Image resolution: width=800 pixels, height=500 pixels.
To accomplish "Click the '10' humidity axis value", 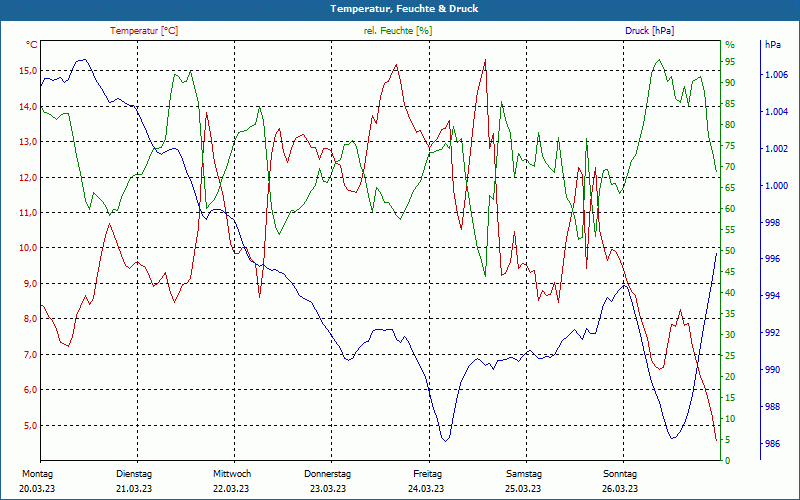I will (730, 419).
